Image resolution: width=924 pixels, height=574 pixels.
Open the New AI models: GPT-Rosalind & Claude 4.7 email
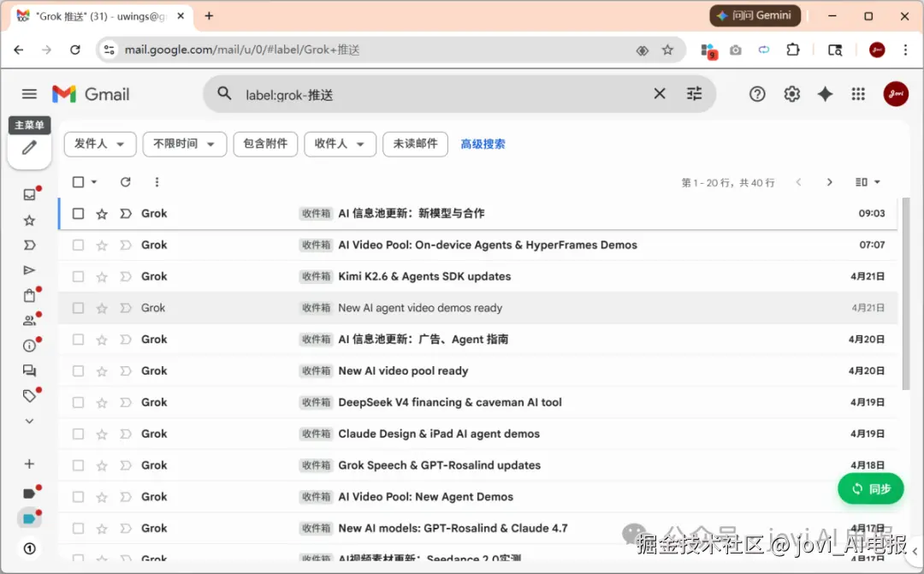(477, 529)
